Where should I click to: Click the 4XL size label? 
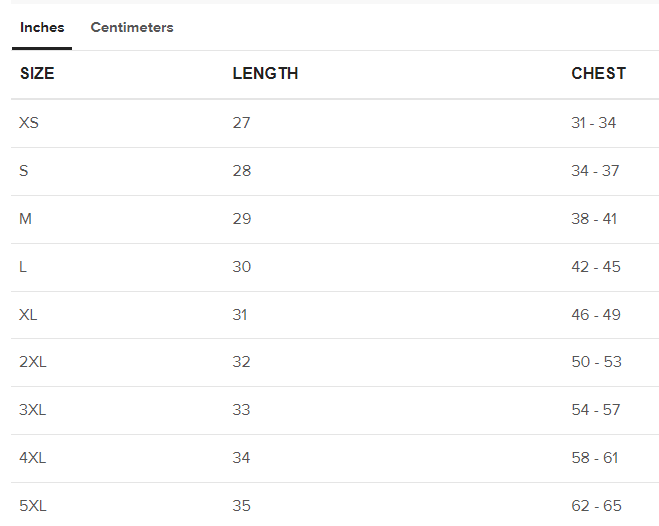click(33, 458)
